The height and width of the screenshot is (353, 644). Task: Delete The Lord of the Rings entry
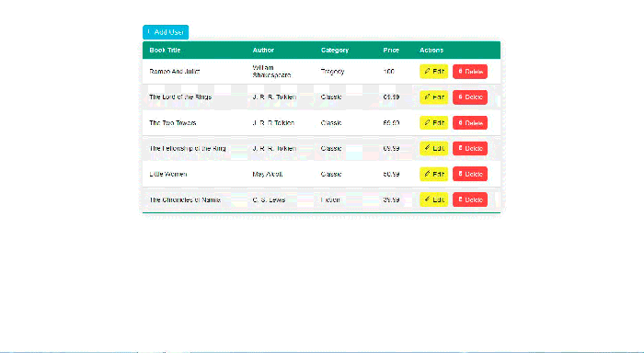pyautogui.click(x=470, y=97)
